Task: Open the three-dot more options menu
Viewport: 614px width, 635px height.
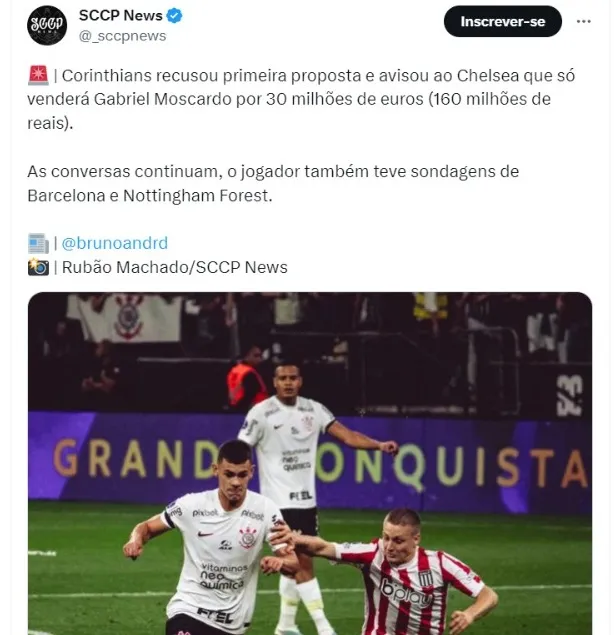Action: [x=584, y=21]
